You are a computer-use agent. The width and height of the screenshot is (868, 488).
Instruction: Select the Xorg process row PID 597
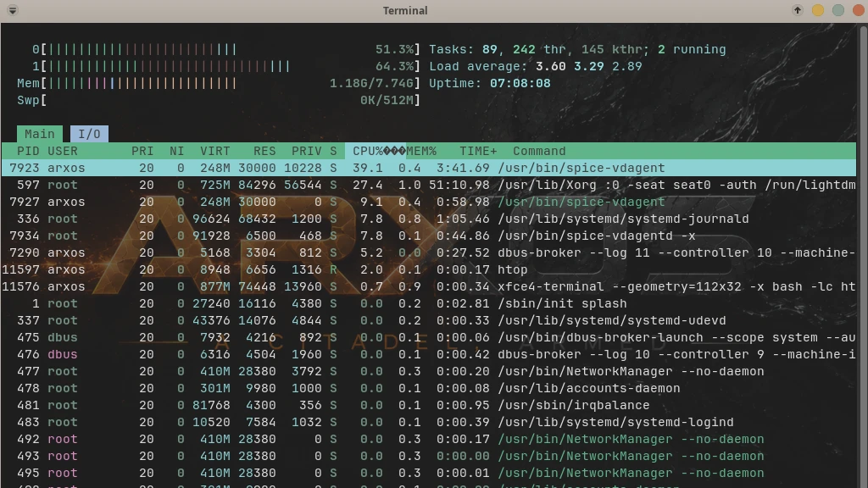point(428,185)
